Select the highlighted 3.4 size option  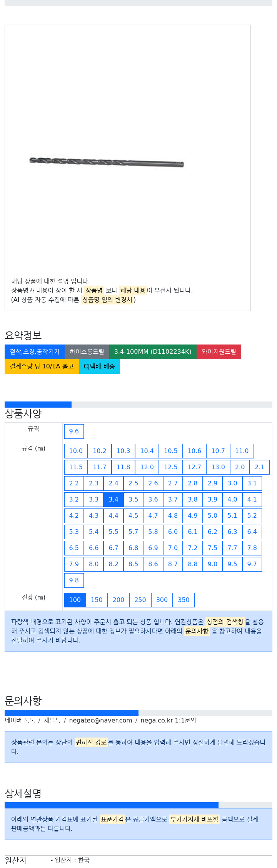(113, 500)
